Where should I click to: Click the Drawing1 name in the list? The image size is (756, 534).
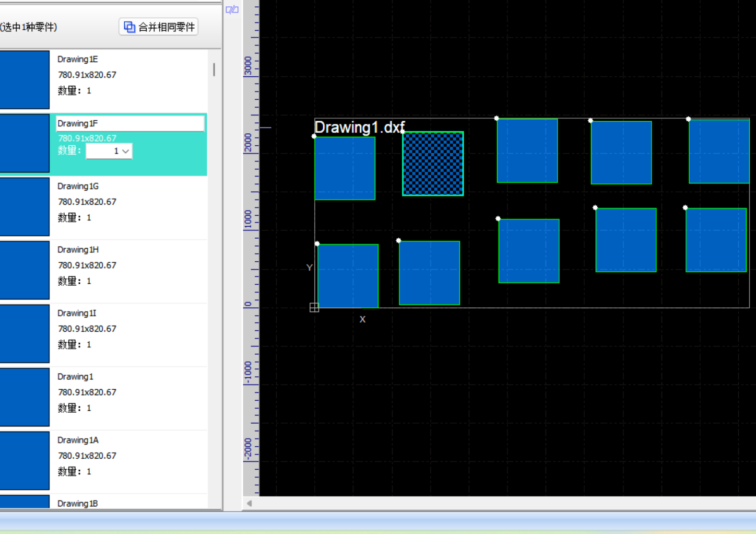(x=75, y=377)
